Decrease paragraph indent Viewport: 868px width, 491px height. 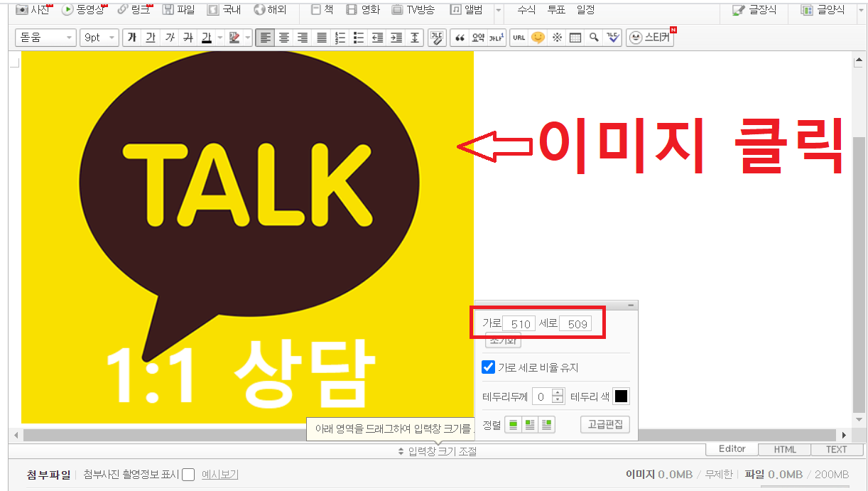pyautogui.click(x=377, y=38)
